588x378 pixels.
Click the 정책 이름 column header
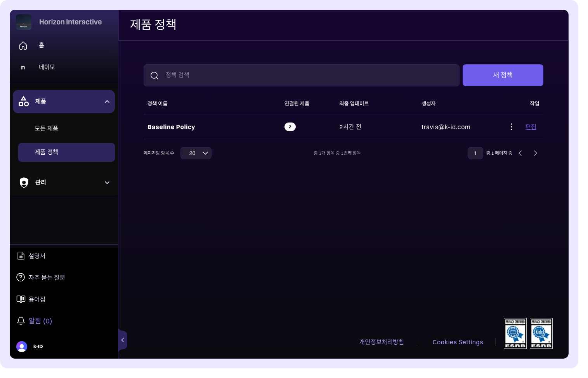[x=158, y=104]
